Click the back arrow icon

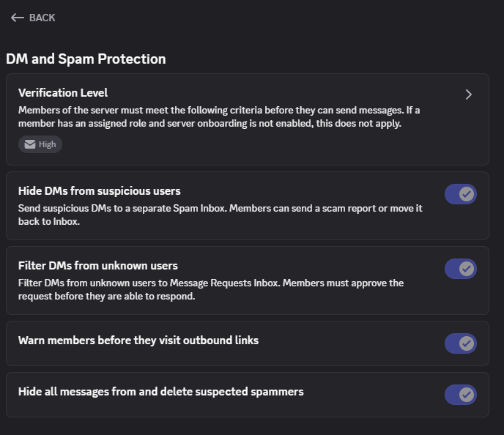click(18, 18)
